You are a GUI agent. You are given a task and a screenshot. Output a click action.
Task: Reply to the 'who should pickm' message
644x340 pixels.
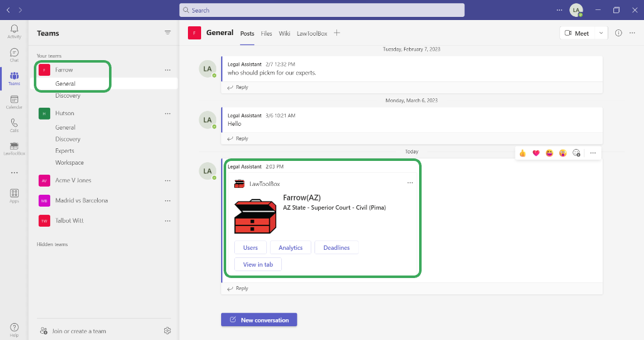(238, 87)
